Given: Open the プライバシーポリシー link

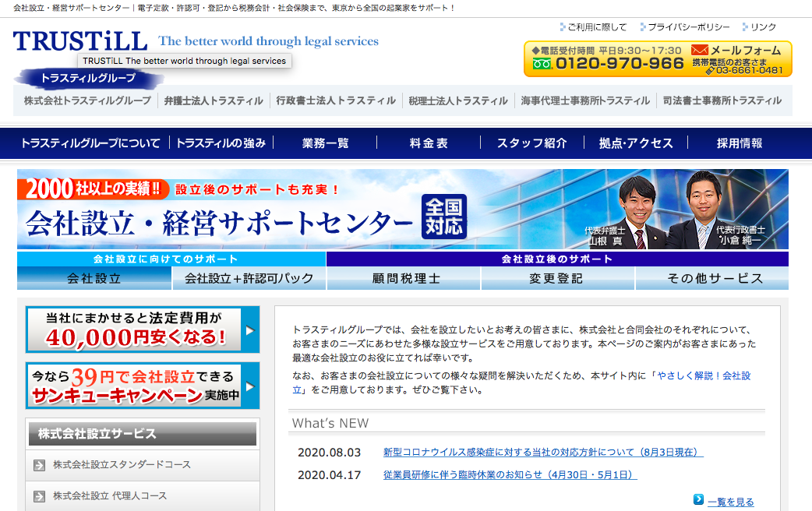Looking at the screenshot, I should pos(687,26).
